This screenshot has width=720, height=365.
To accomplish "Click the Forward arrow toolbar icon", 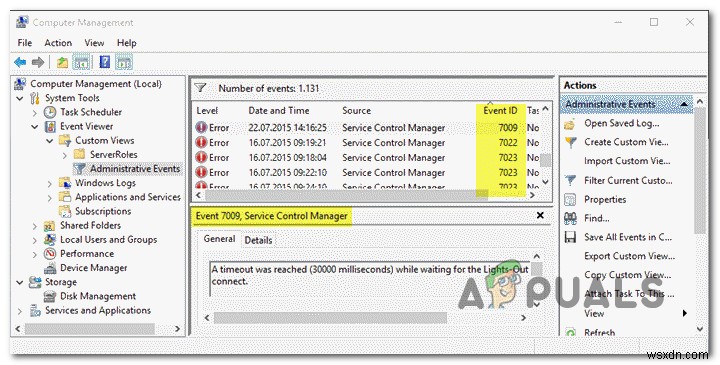I will 38,62.
